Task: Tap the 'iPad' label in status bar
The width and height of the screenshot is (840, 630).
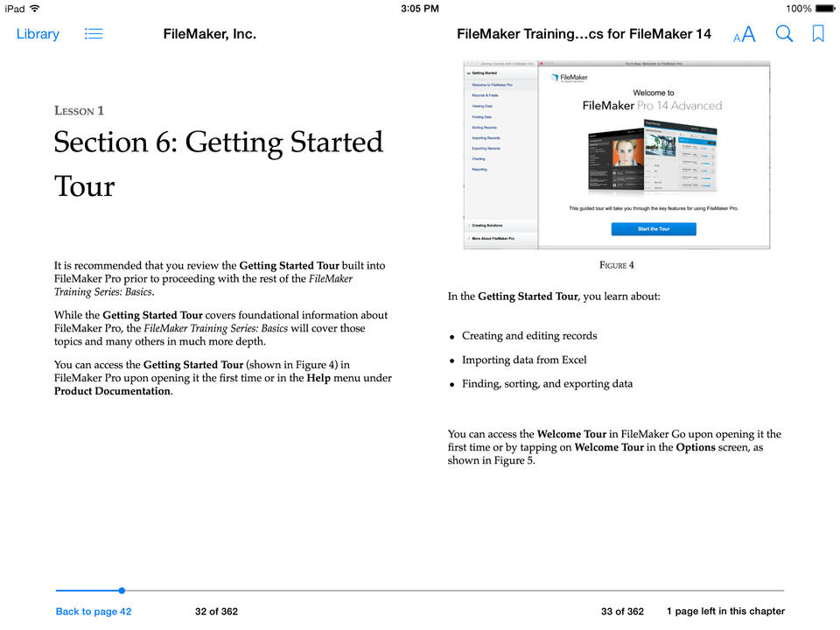Action: click(x=15, y=9)
